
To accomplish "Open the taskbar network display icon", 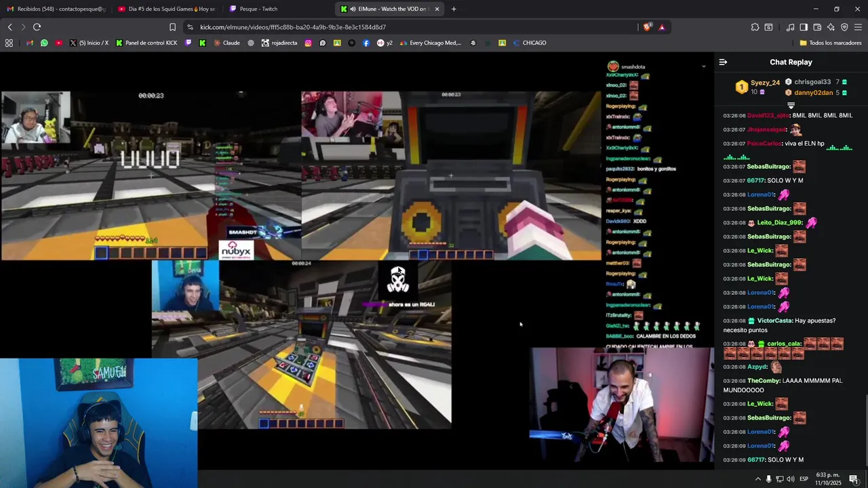I will tap(779, 479).
